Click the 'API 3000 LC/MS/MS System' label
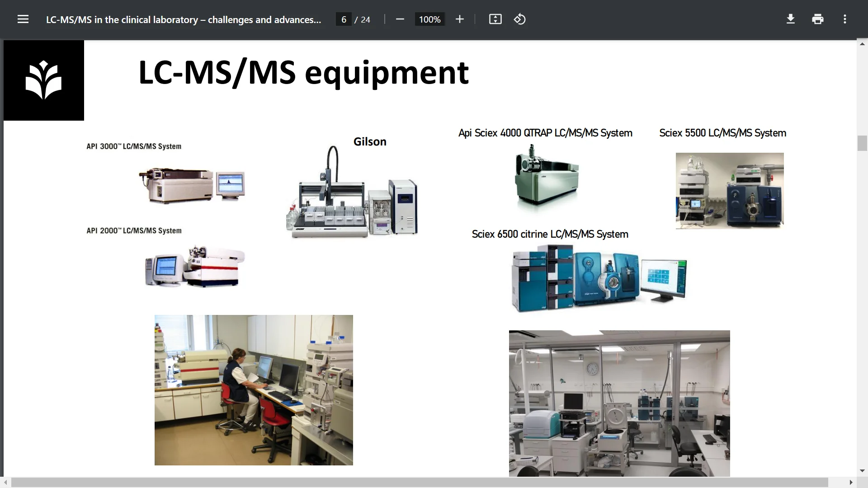Viewport: 868px width, 488px height. tap(134, 146)
